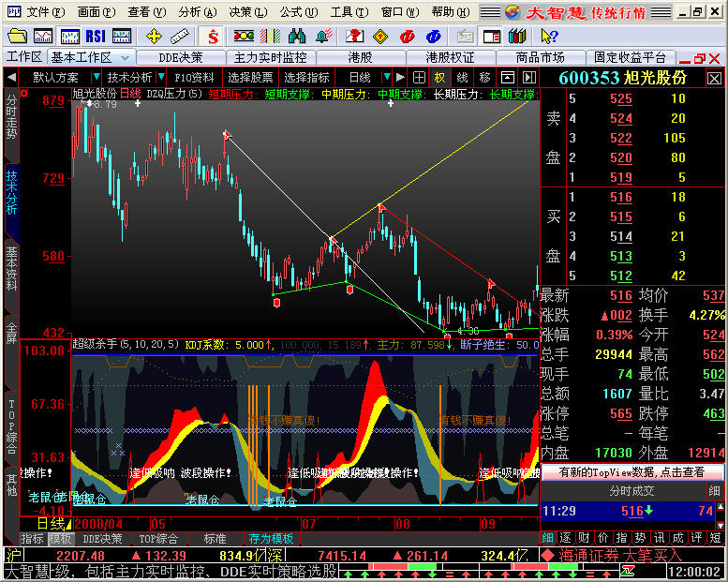Viewport: 728px width, 582px height.
Task: Click the TopView new data notification
Action: coord(631,472)
